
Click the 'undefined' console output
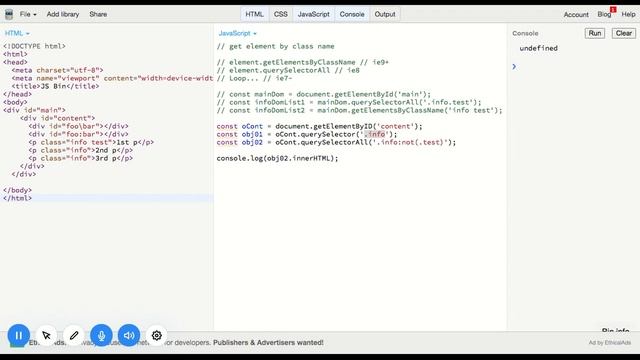[x=538, y=48]
